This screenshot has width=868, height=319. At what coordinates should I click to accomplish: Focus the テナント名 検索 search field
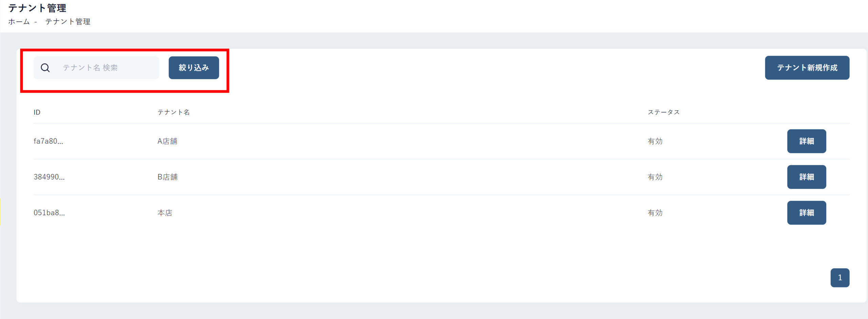click(96, 68)
